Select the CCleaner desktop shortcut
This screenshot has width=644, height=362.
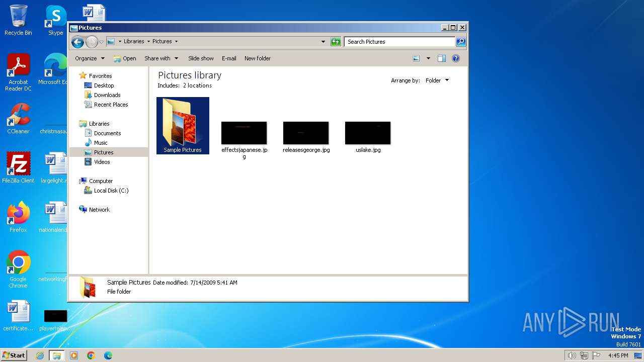click(x=18, y=119)
